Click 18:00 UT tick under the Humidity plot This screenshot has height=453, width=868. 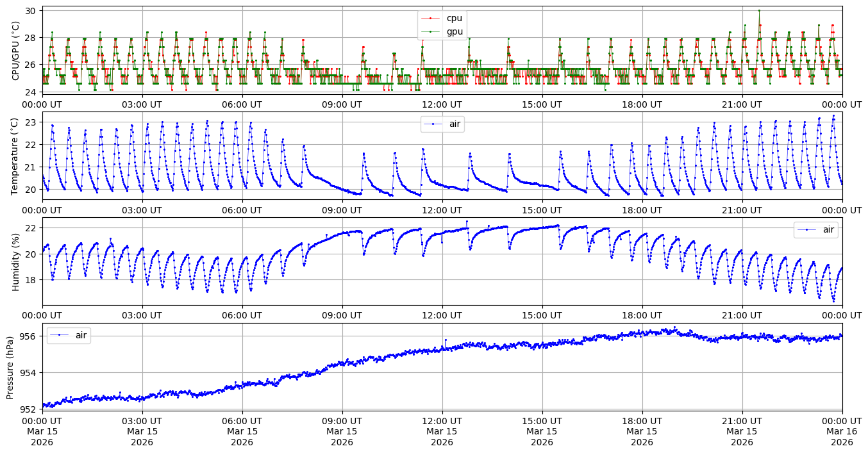coord(642,315)
